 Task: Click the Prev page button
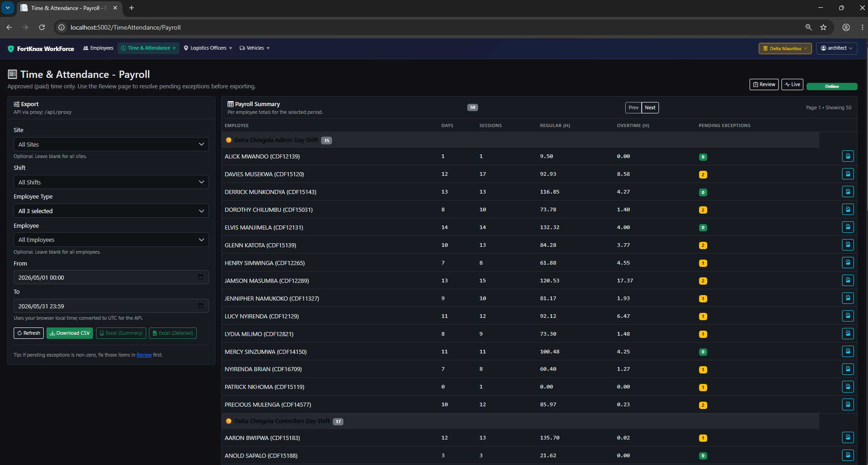(633, 107)
